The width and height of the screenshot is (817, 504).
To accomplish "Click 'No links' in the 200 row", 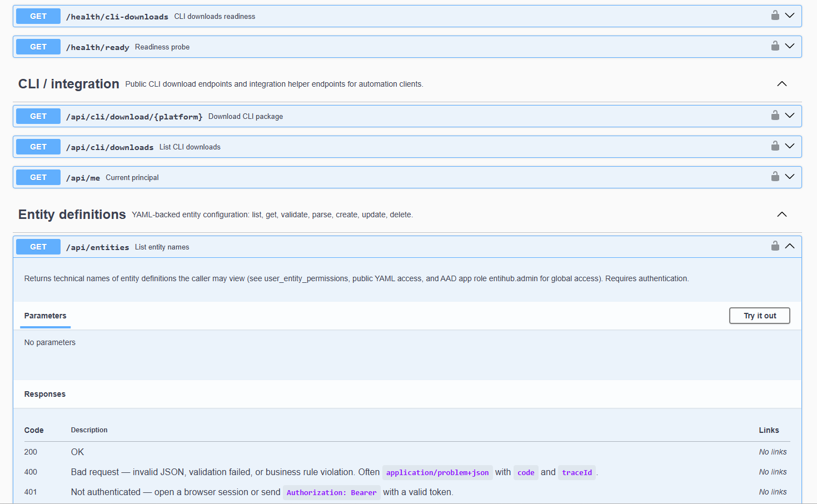I will (773, 452).
